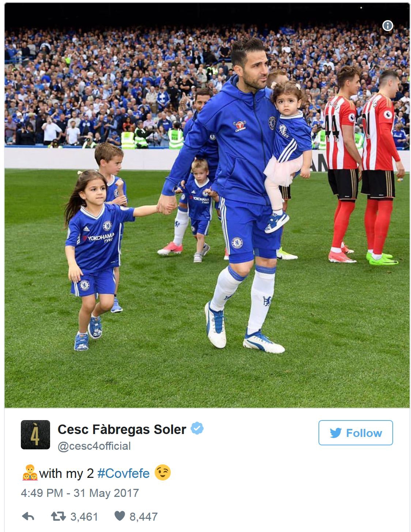Open the @cesc4official handle
The height and width of the screenshot is (532, 411).
tap(94, 446)
